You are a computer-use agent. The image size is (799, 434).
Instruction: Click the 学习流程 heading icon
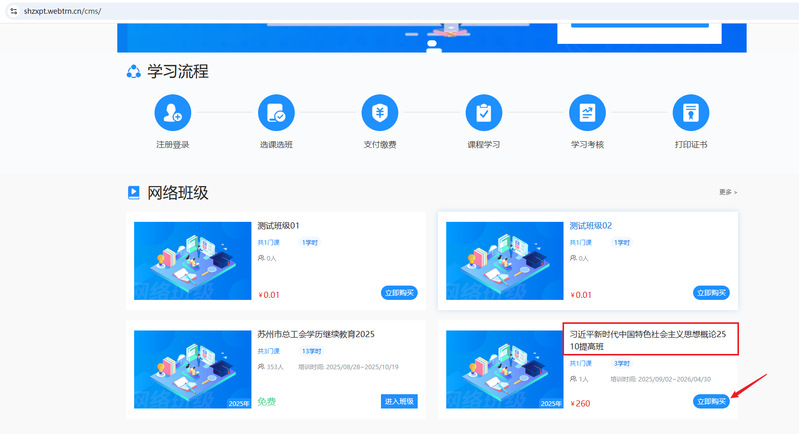point(133,71)
